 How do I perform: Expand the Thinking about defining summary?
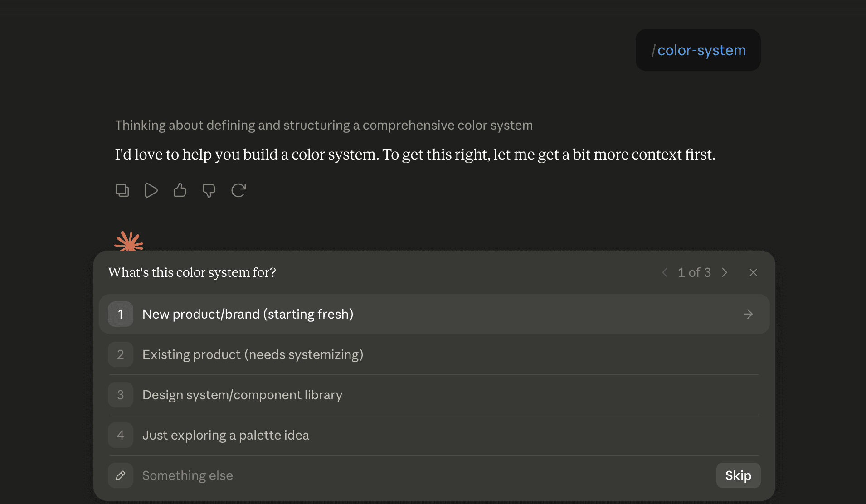tap(324, 125)
